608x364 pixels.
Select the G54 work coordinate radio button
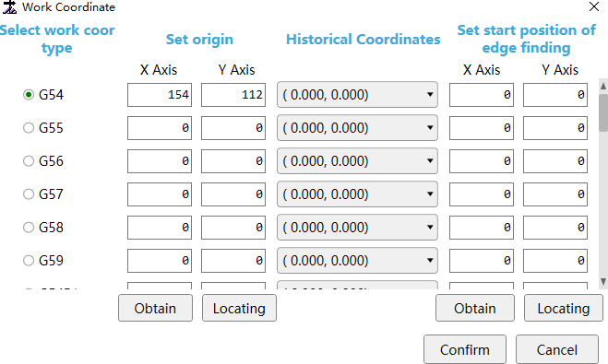click(29, 95)
